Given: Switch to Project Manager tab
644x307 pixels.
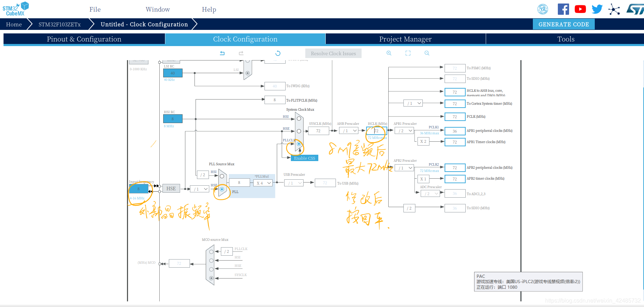Looking at the screenshot, I should 406,39.
